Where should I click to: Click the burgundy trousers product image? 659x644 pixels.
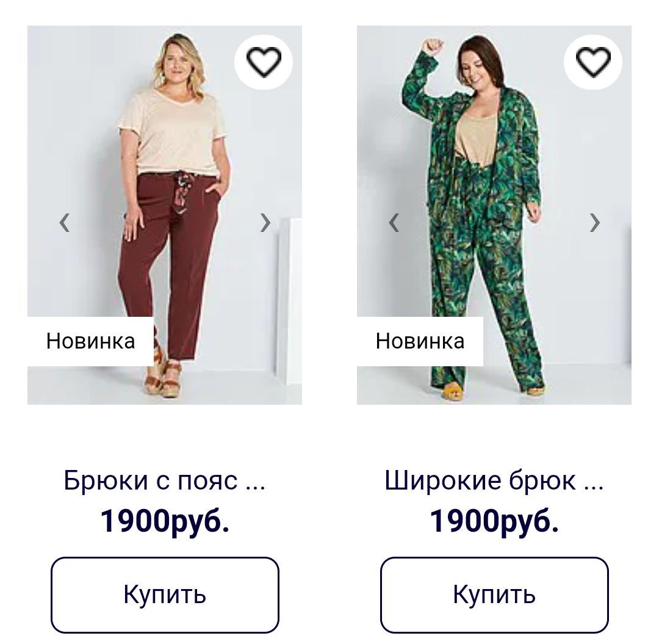coord(165,215)
